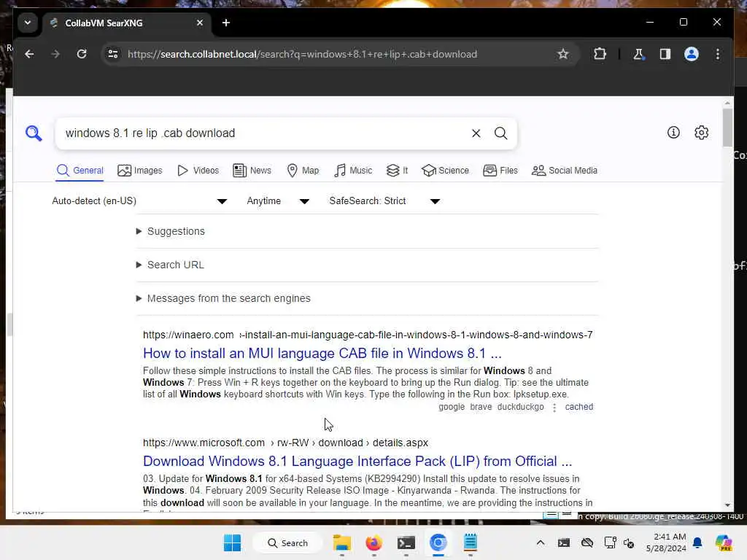Open three-dot menu beside cached
747x560 pixels.
coord(554,408)
